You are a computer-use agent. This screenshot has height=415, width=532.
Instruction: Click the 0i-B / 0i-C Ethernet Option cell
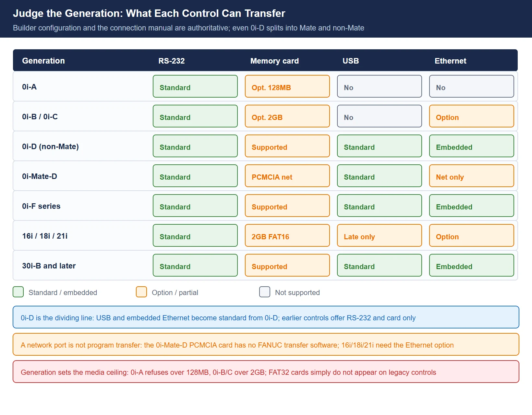[x=472, y=116]
